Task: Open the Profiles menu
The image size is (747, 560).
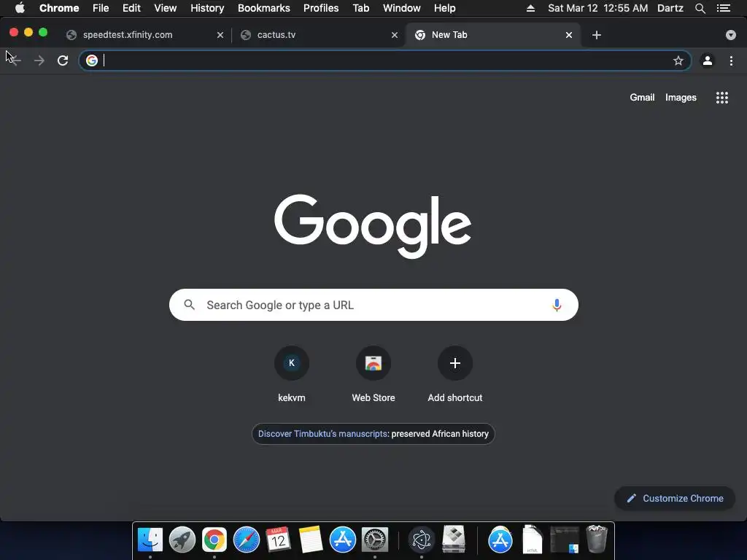Action: coord(321,8)
